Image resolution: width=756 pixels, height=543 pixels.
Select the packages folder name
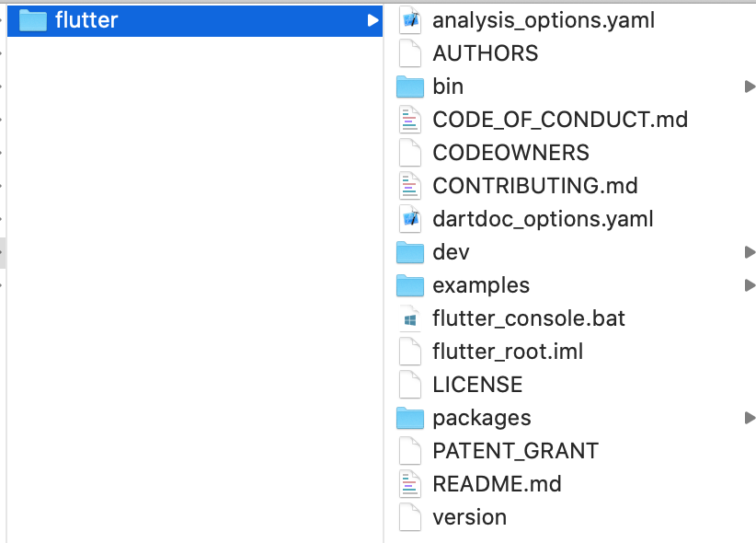(482, 419)
